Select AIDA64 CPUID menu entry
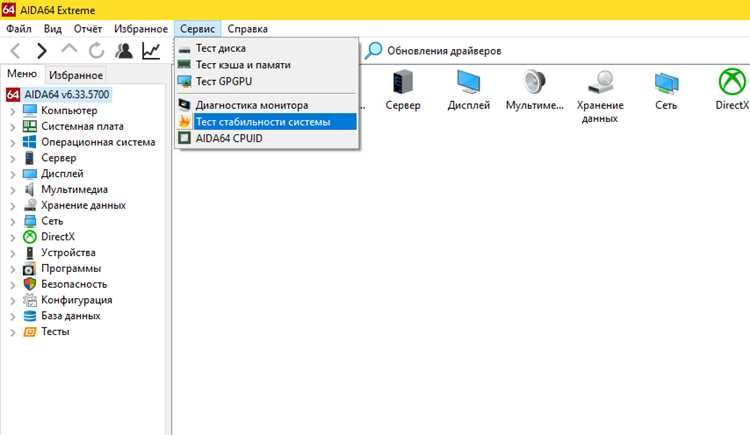The image size is (750, 435). (x=267, y=138)
